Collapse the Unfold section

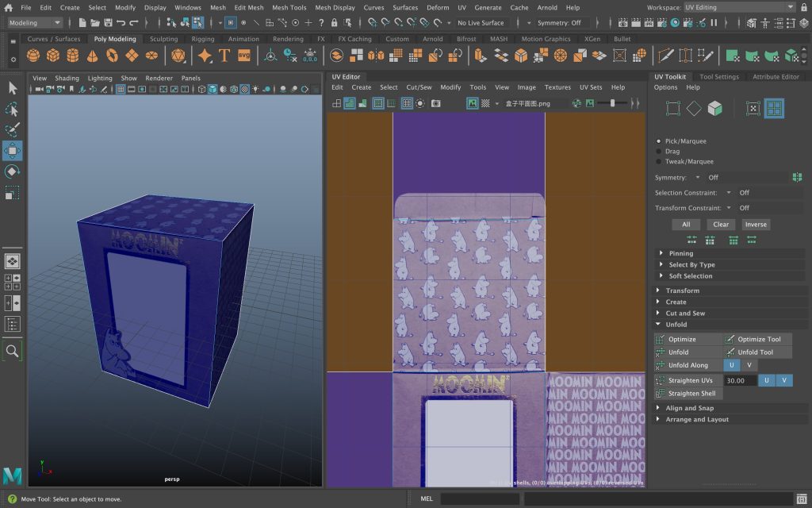click(729, 325)
